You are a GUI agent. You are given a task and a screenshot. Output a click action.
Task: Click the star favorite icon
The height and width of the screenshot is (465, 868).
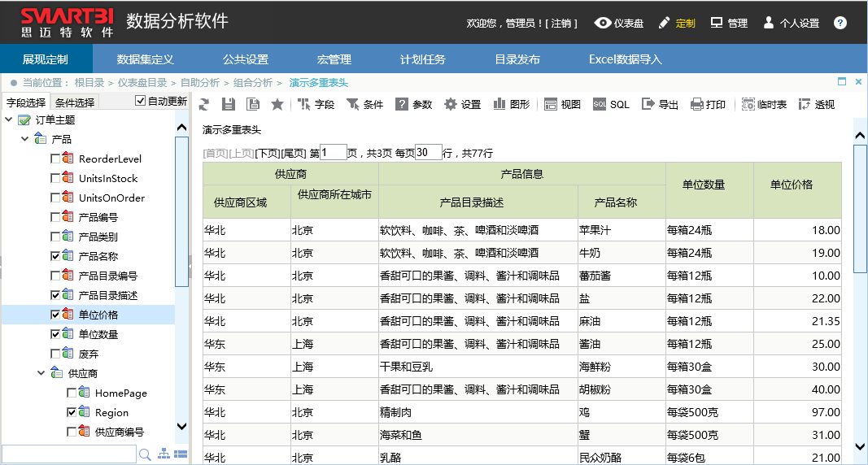(277, 105)
